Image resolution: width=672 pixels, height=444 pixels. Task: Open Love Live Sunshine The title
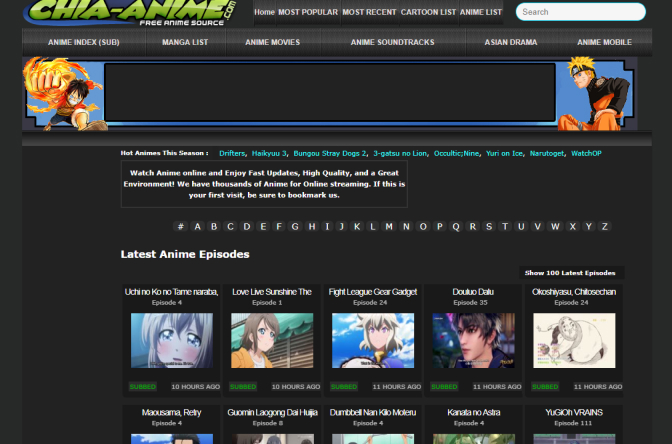coord(272,292)
